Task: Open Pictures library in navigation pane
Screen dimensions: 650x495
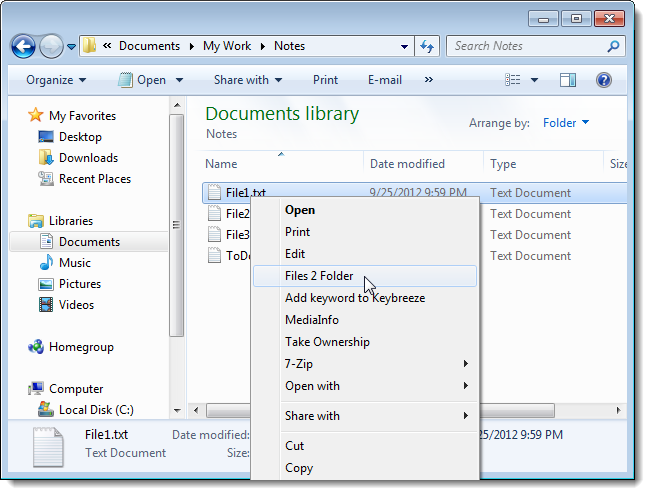Action: [78, 284]
